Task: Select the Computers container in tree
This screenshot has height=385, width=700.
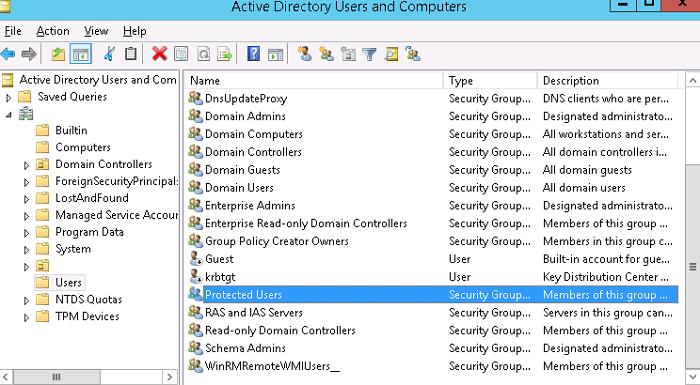Action: (x=83, y=147)
